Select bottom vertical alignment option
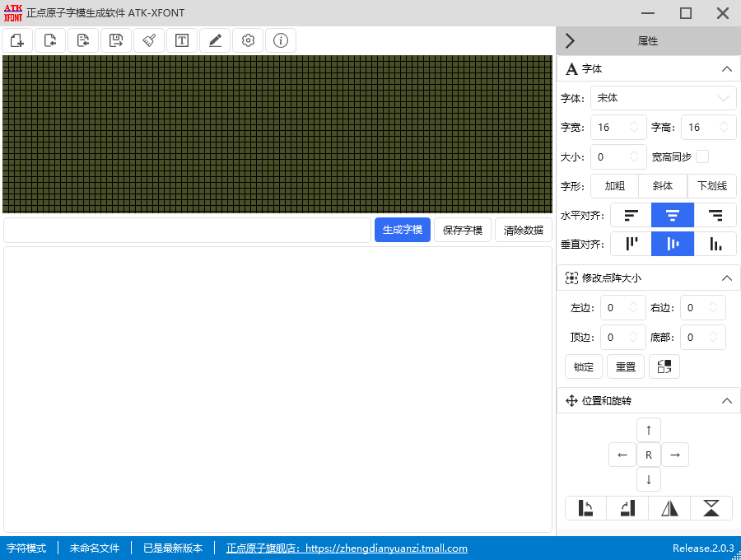The height and width of the screenshot is (560, 741). [715, 244]
